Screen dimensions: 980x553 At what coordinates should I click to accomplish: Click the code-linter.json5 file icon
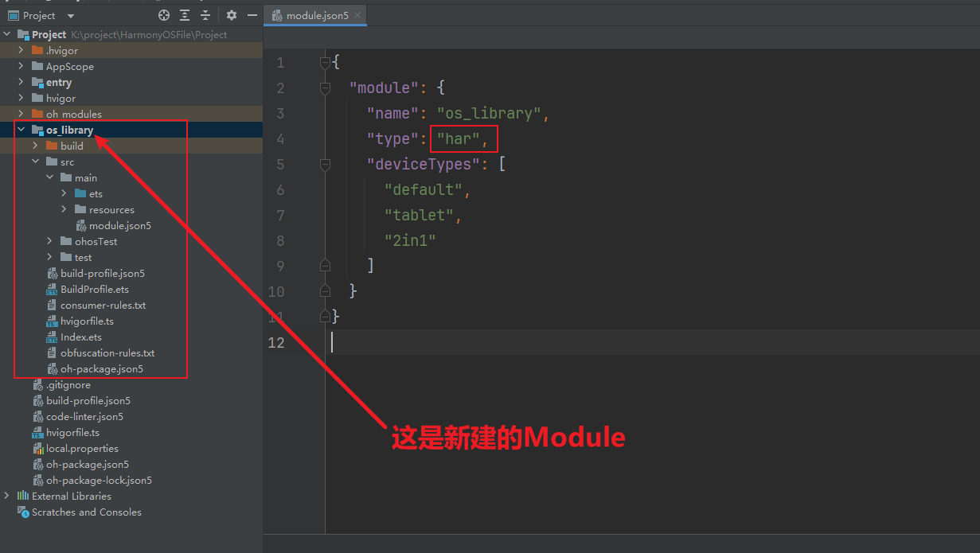(x=38, y=416)
